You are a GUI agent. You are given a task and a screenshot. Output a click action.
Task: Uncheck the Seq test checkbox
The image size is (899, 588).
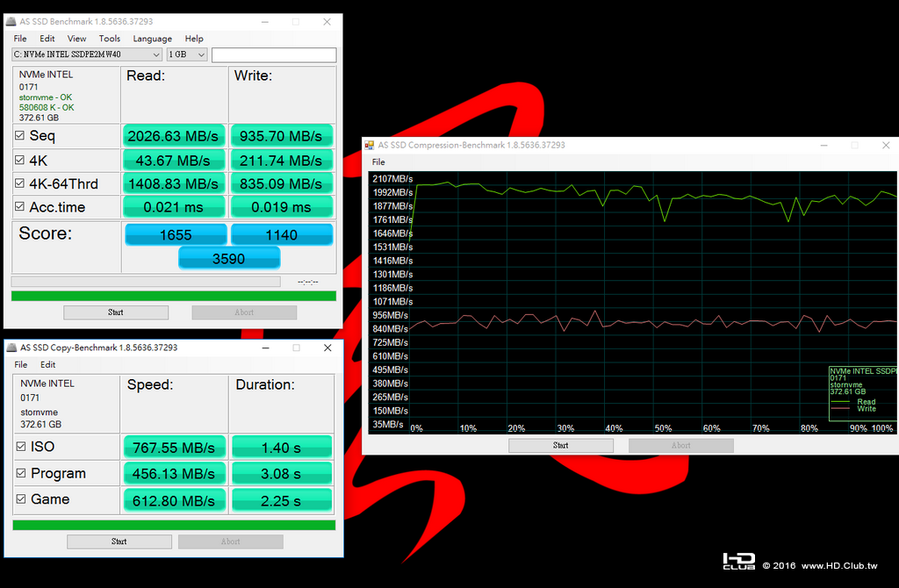[19, 135]
